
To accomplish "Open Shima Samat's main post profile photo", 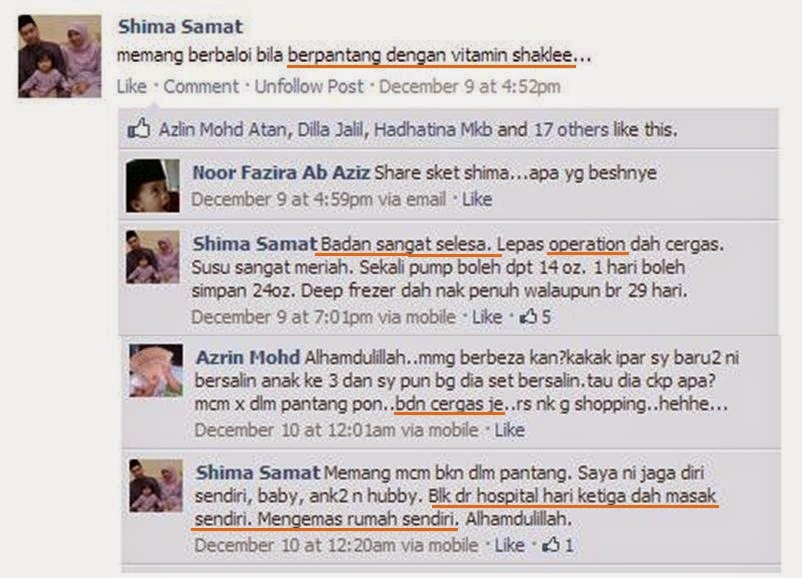I will tap(59, 56).
